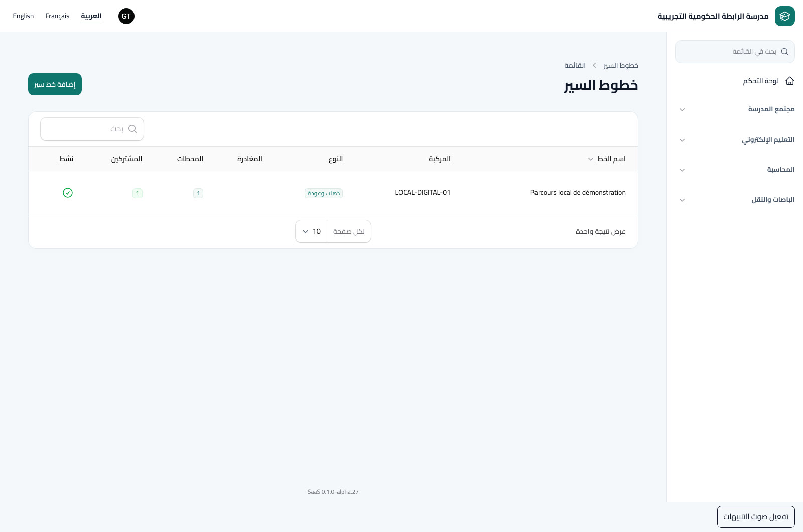Expand the الباصات والنقل sidebar section

(735, 200)
